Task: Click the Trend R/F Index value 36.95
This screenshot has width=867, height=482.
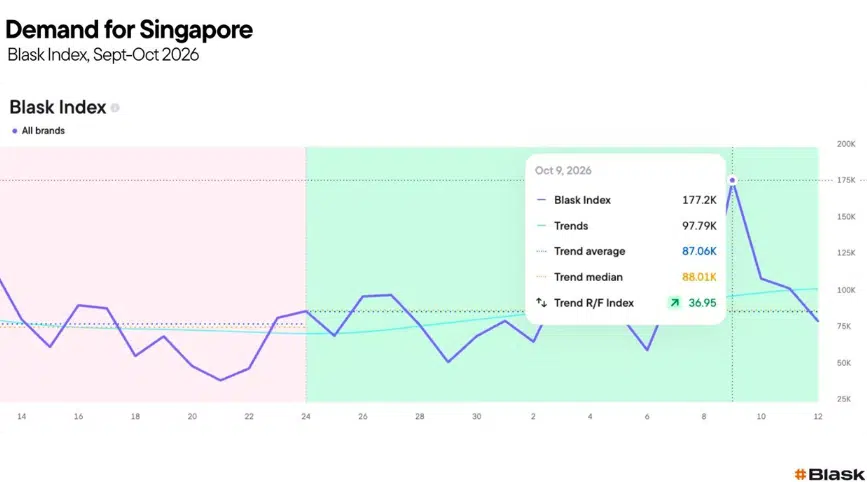Action: [x=702, y=303]
